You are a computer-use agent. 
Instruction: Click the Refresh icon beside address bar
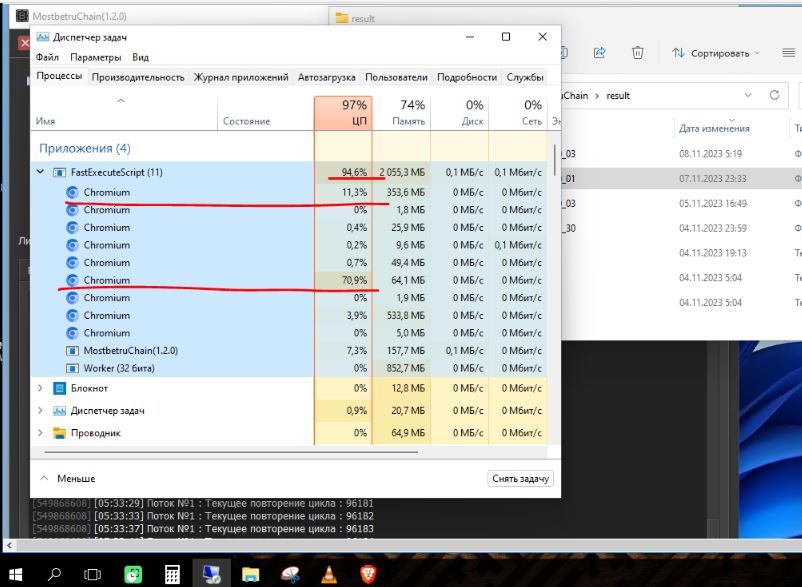click(x=774, y=95)
